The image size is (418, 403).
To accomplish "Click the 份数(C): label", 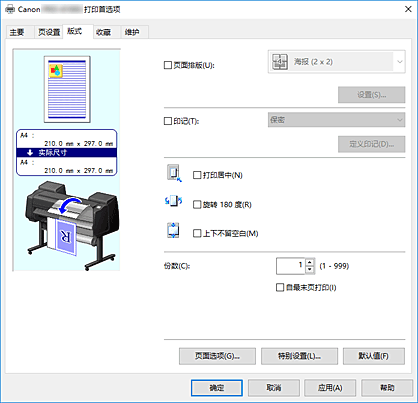I will [177, 266].
